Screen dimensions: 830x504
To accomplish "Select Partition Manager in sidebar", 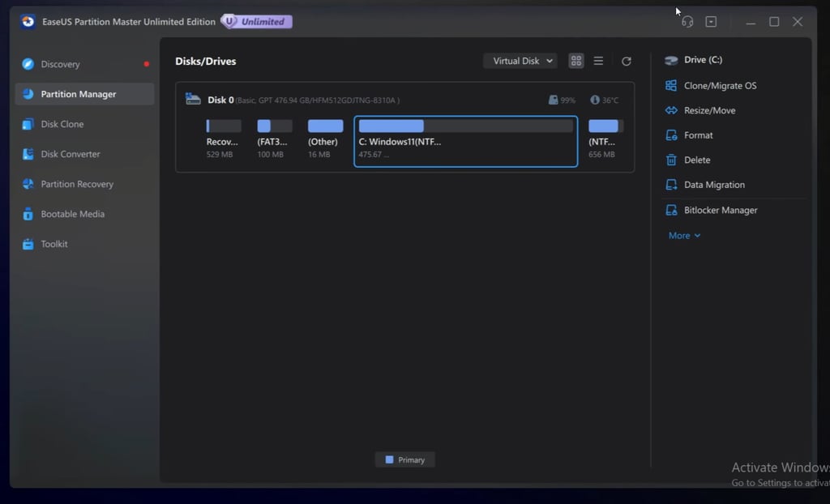I will (x=84, y=94).
